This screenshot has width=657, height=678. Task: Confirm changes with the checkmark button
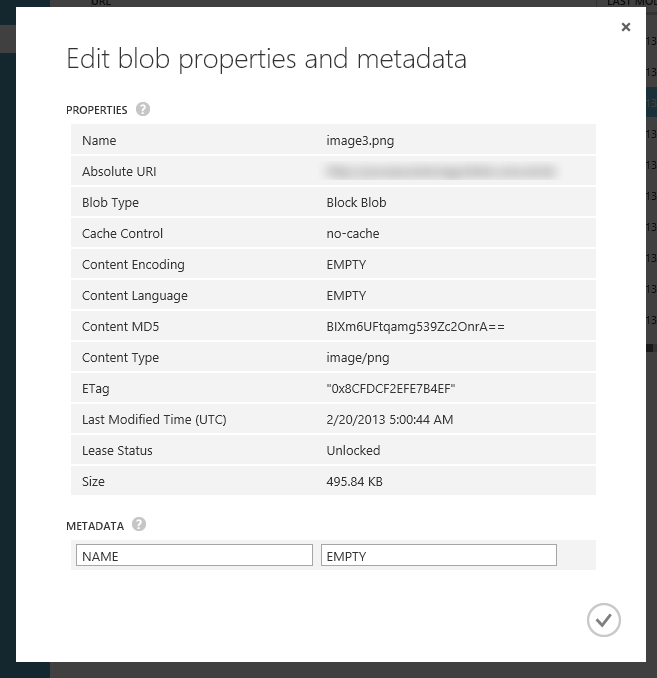(603, 620)
